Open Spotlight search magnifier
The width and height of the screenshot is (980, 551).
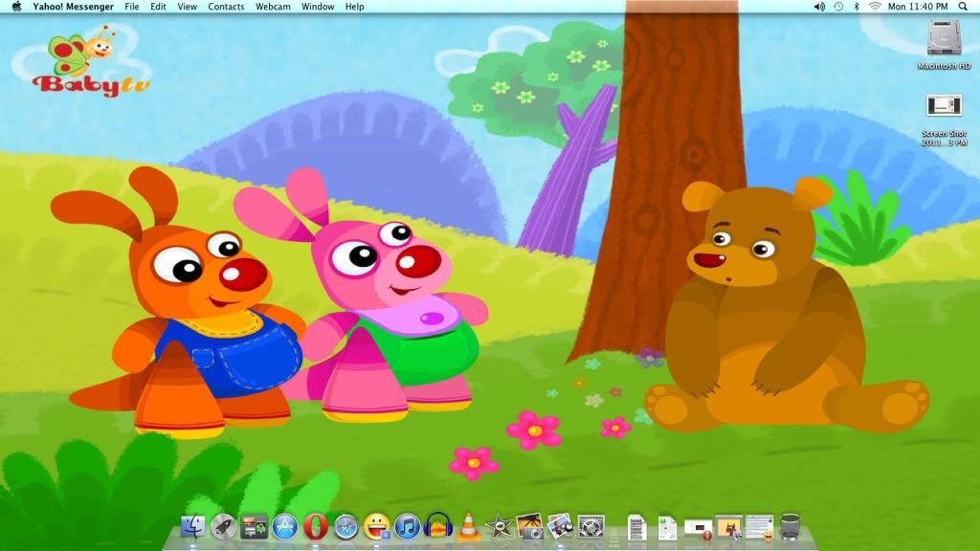(x=963, y=7)
